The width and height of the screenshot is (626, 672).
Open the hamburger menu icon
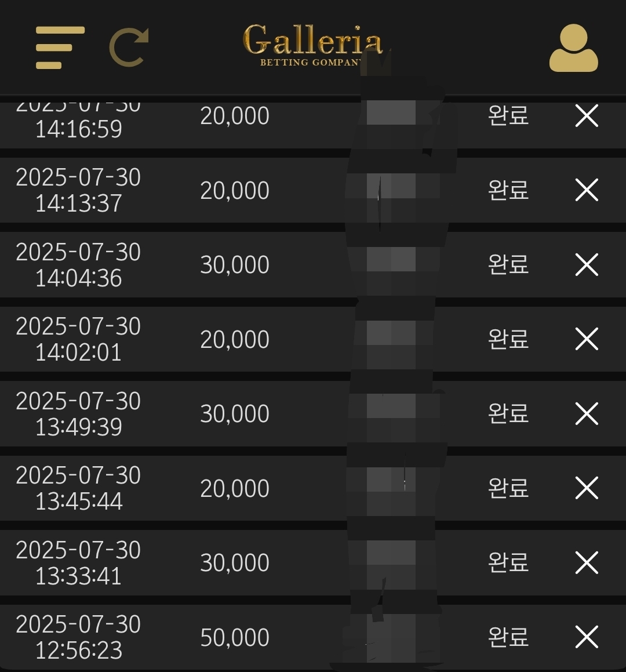[x=60, y=48]
